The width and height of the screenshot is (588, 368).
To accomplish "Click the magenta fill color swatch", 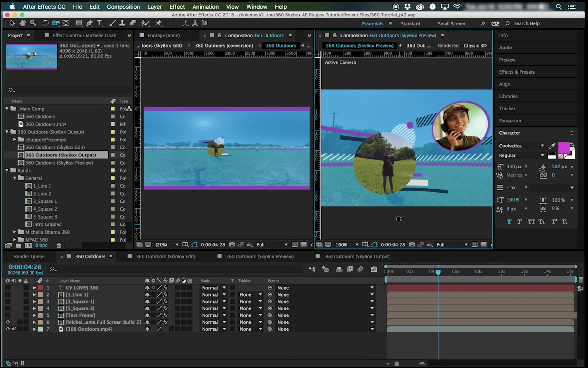I will pos(563,147).
